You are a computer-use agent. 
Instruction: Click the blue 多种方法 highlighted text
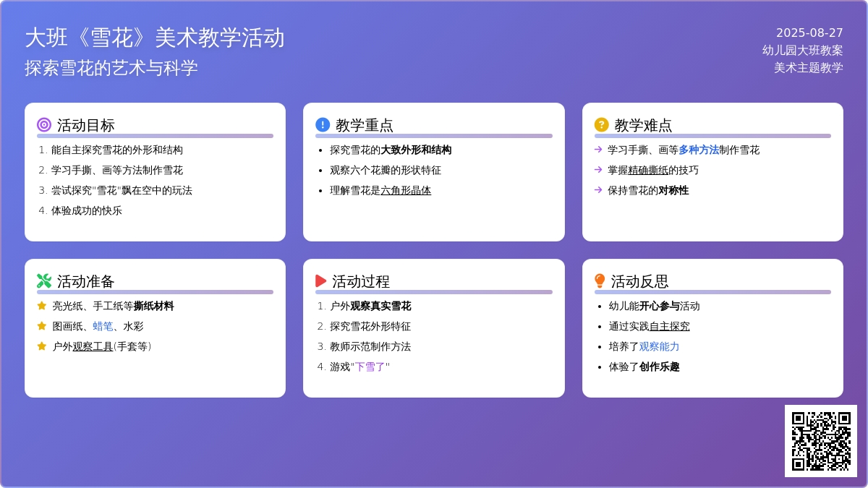[699, 150]
